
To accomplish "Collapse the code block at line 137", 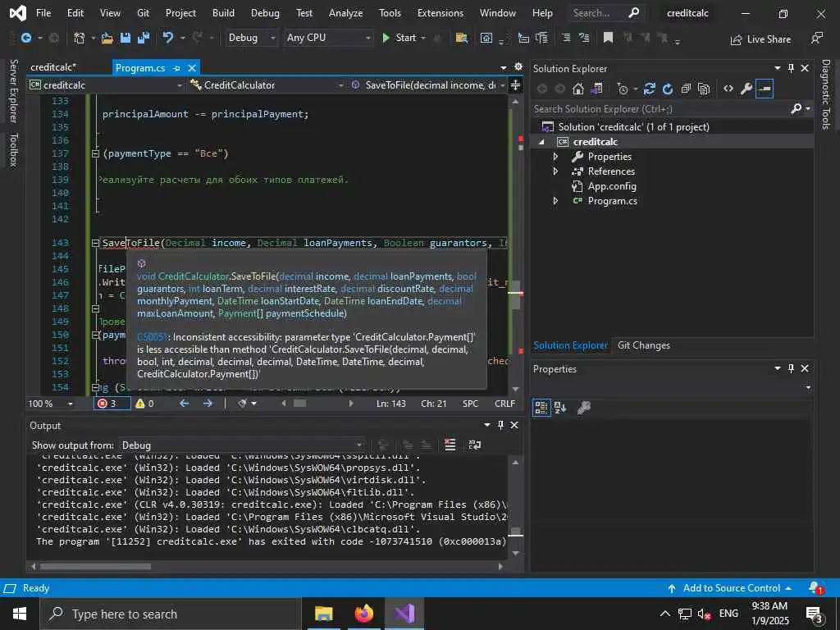I will pyautogui.click(x=95, y=153).
